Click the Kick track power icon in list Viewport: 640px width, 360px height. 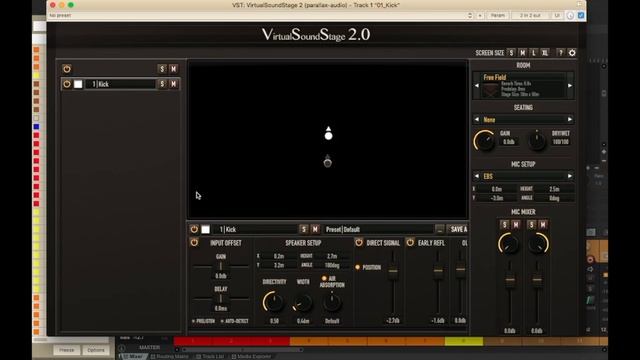[67, 84]
